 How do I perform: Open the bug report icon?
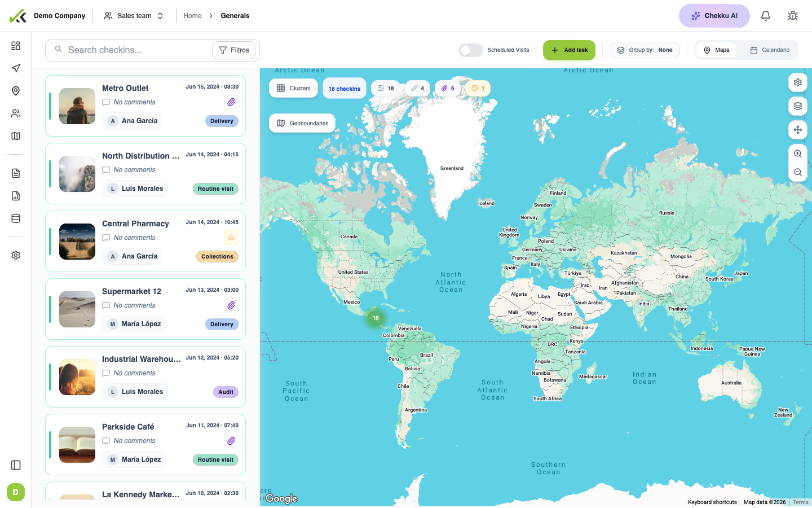[x=793, y=16]
